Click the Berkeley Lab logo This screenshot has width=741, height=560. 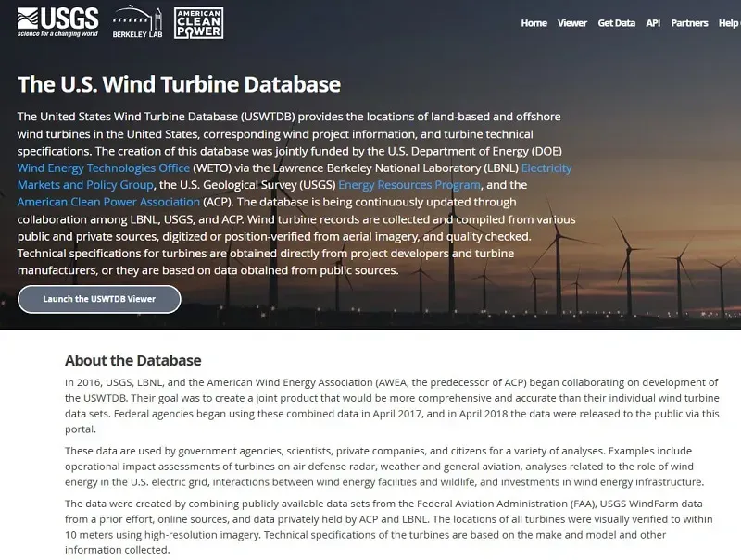(x=137, y=22)
